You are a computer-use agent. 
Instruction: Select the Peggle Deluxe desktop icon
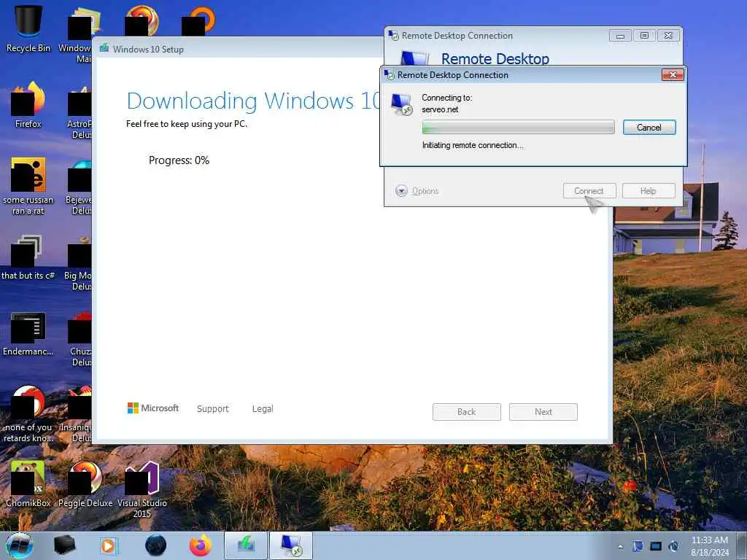click(85, 484)
